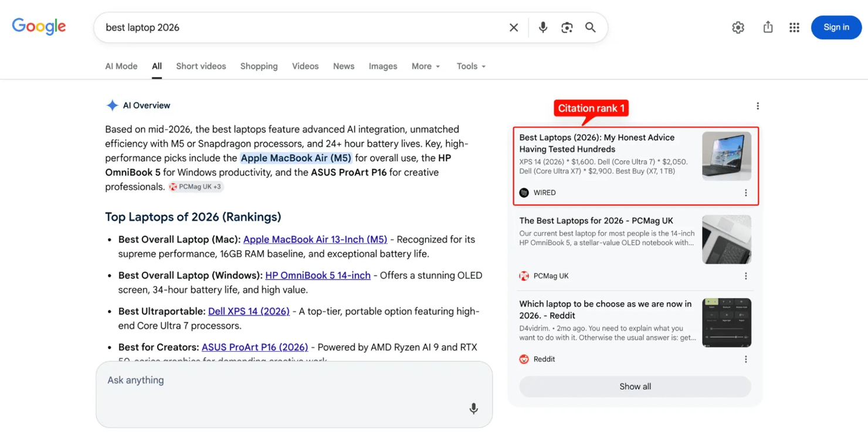Open the Tools dropdown
The image size is (868, 438).
pyautogui.click(x=471, y=66)
